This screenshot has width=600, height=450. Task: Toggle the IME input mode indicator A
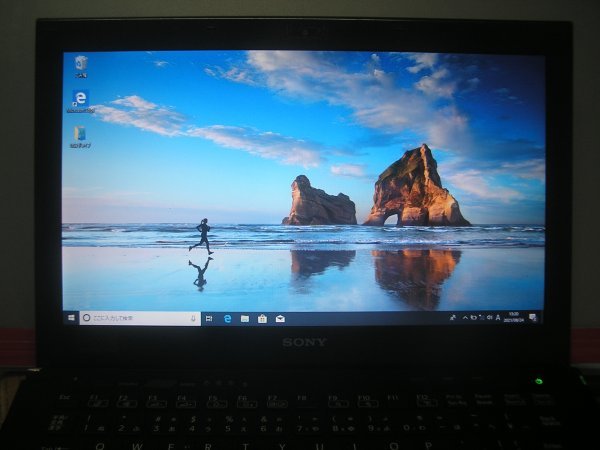point(498,318)
